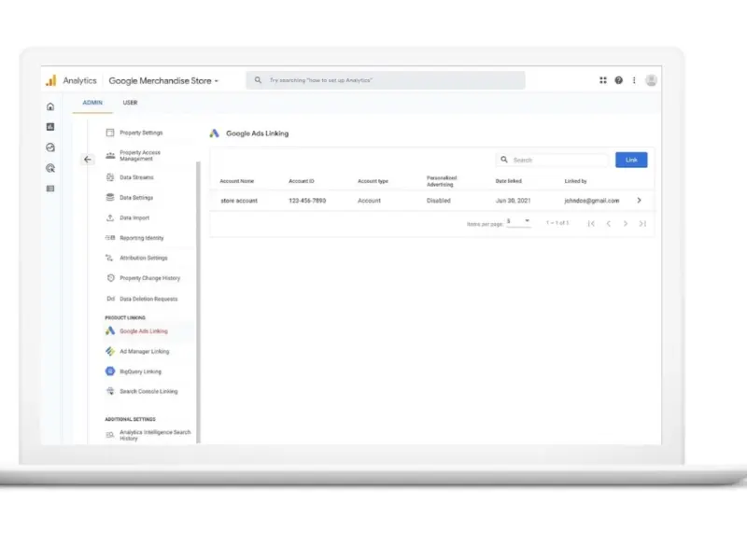Select the ADMIN tab
The height and width of the screenshot is (560, 747).
(92, 103)
